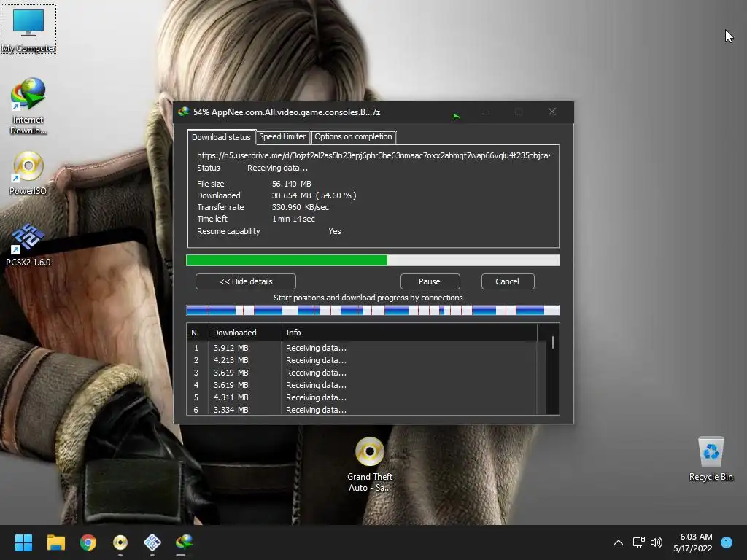Switch to PowerISO in taskbar

click(120, 542)
